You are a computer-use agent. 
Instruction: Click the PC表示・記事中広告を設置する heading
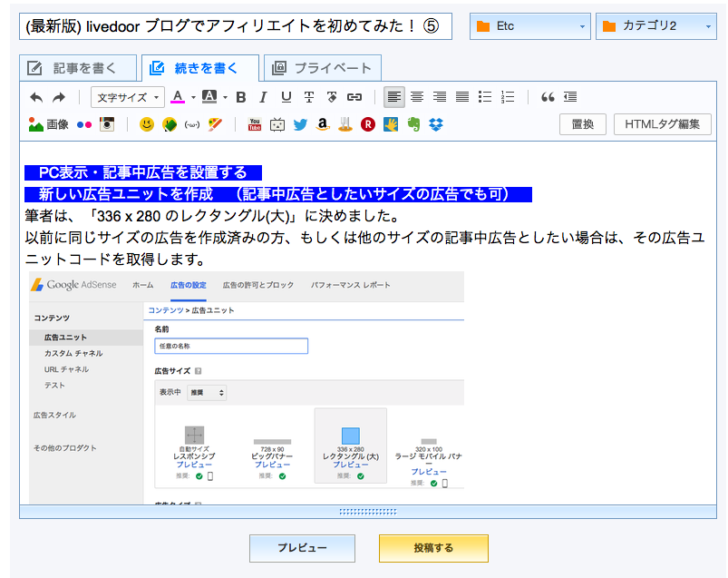143,172
